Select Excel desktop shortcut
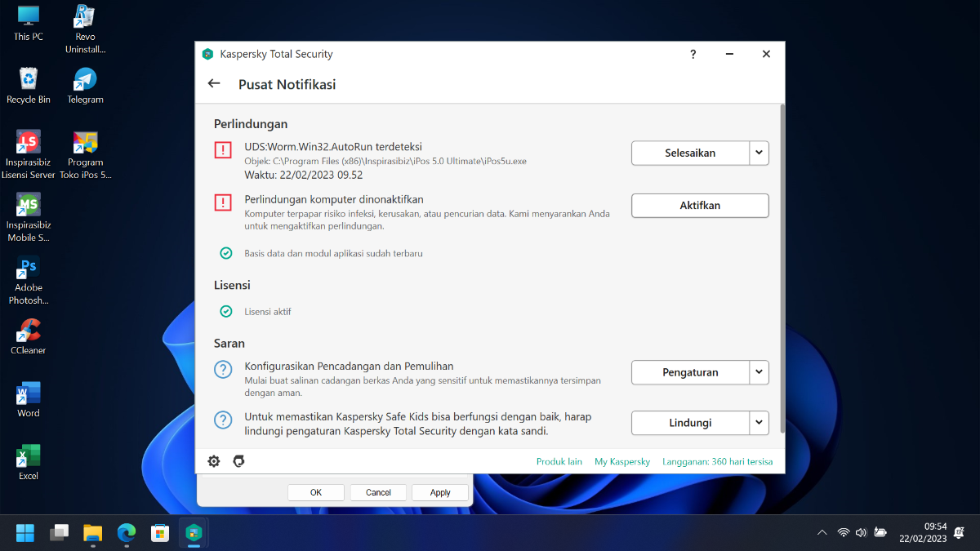 (29, 462)
